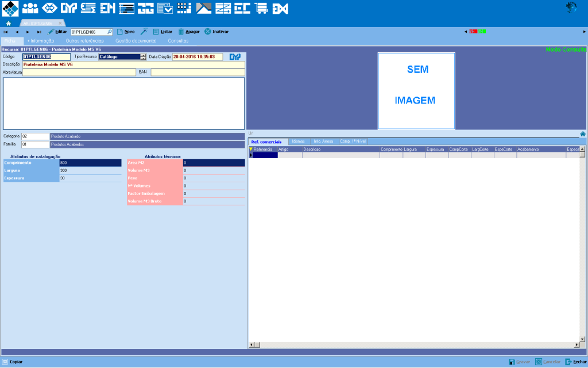
Task: Click the EAN input field
Action: [198, 72]
